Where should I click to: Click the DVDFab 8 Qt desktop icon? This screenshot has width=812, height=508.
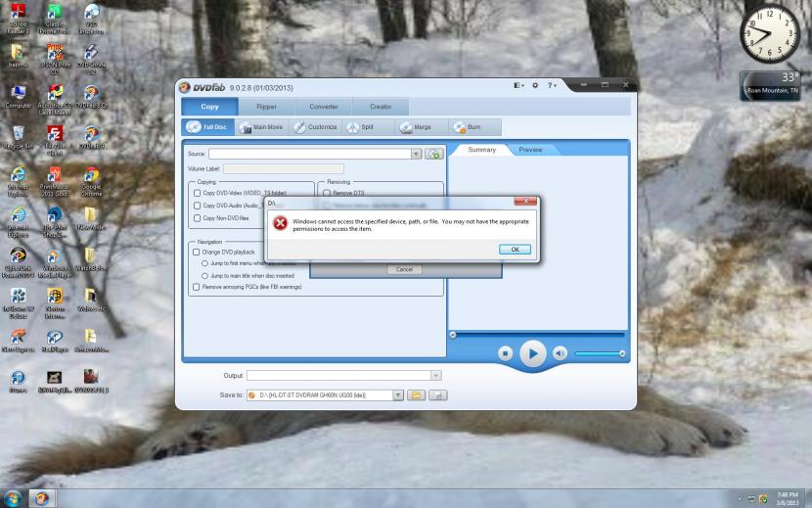pyautogui.click(x=91, y=97)
